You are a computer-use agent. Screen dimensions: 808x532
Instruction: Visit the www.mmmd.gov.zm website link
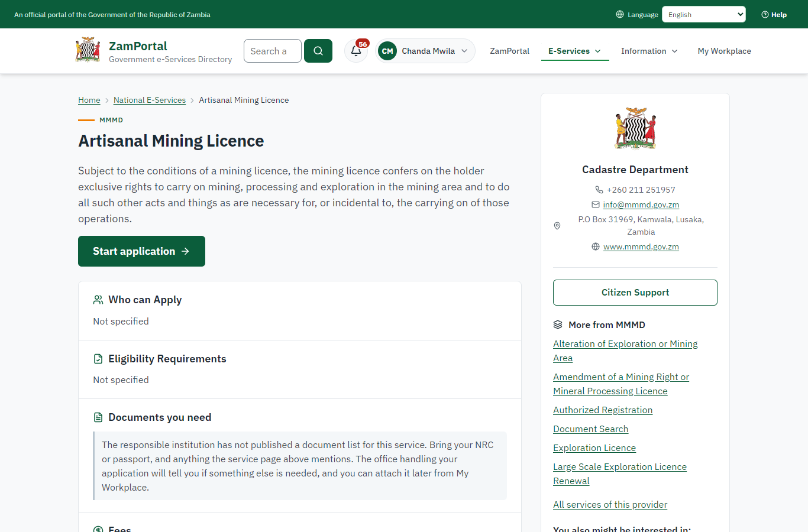click(641, 246)
